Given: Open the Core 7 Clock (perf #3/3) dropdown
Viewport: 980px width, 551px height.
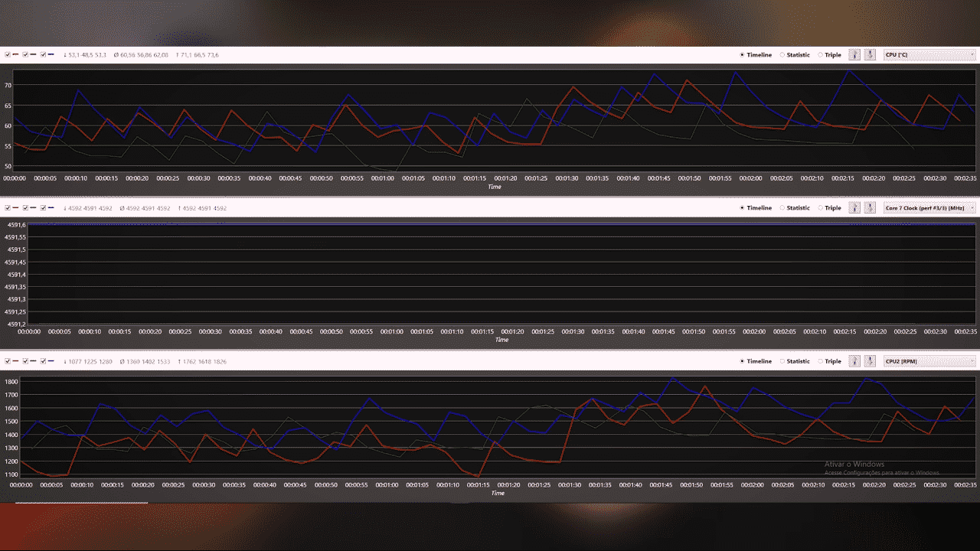Looking at the screenshot, I should [930, 207].
